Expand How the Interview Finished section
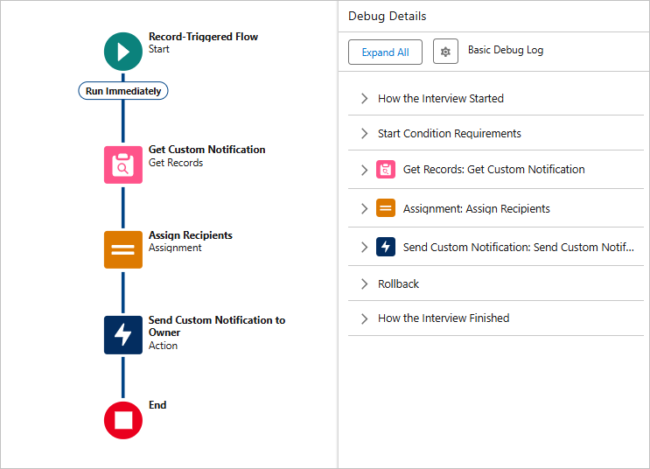Screen dimensions: 650x469 364,318
